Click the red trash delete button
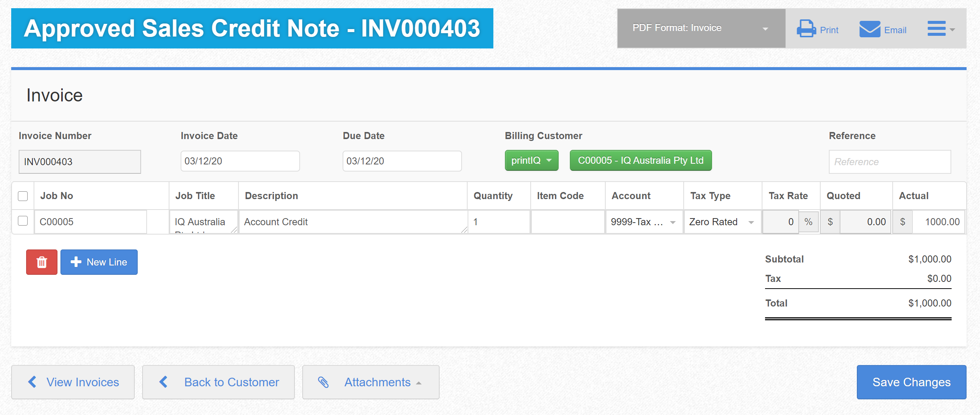This screenshot has width=980, height=415. 41,262
